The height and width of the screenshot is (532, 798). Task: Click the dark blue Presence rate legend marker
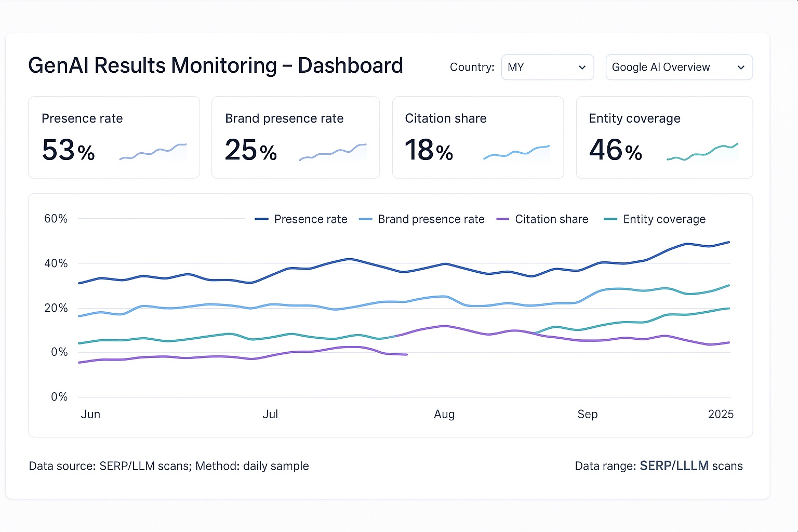pyautogui.click(x=261, y=219)
